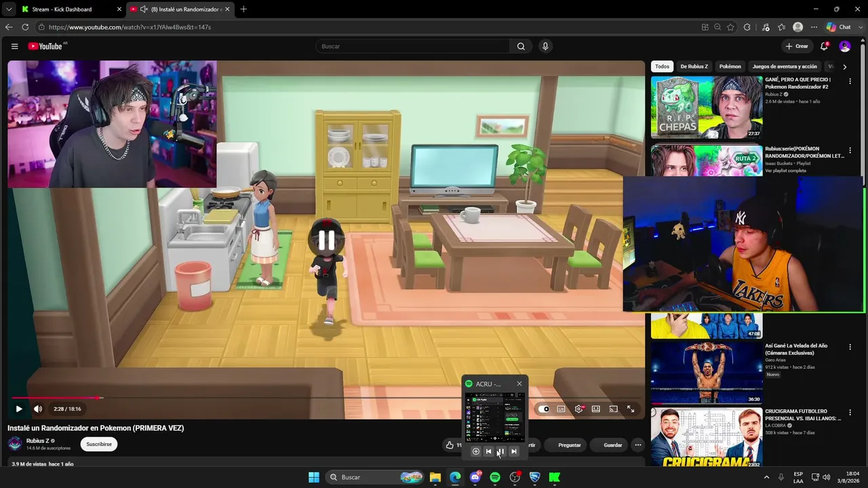This screenshot has height=488, width=868.
Task: Open CRUCIGRAMA FUTBOLERO video thumbnail
Action: point(707,437)
